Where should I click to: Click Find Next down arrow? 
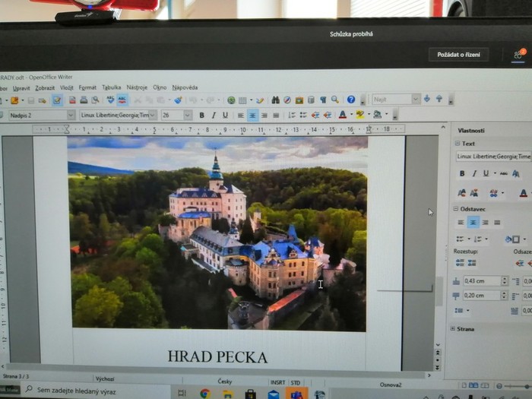coord(427,99)
